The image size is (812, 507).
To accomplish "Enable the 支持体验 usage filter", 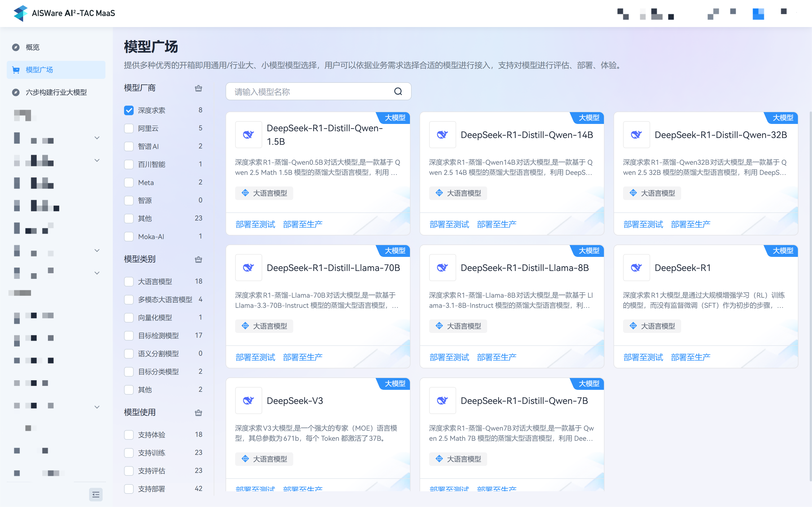I will (x=129, y=435).
